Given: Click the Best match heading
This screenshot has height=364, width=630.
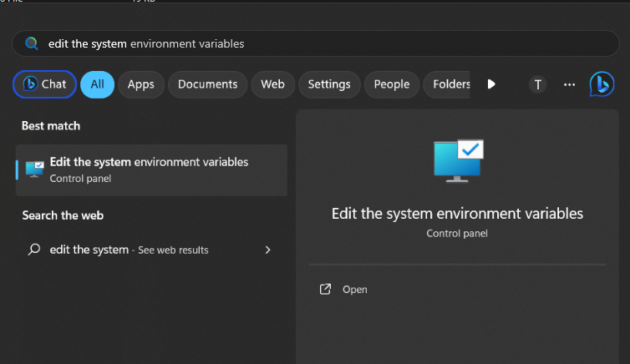Looking at the screenshot, I should [x=51, y=126].
